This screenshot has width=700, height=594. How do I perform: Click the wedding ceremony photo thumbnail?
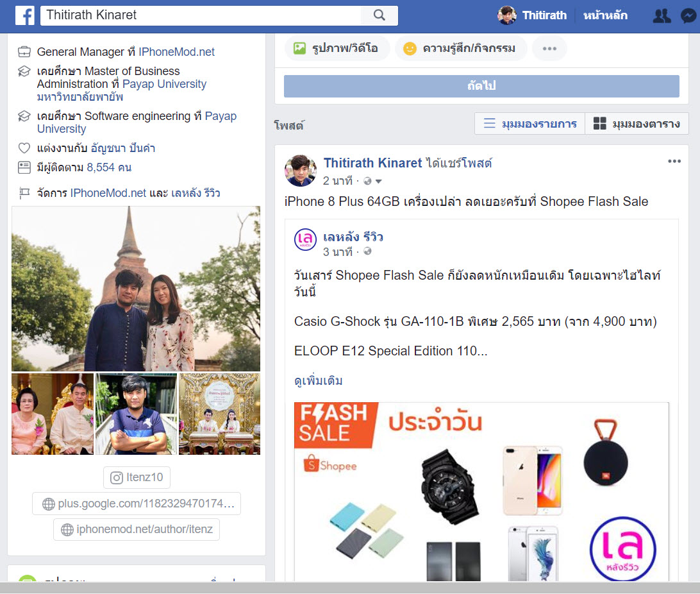(x=219, y=414)
